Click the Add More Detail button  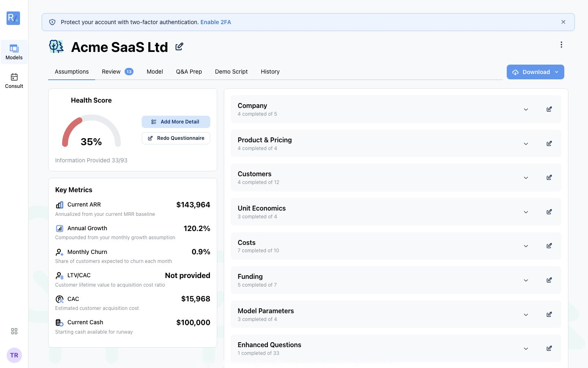coord(176,122)
